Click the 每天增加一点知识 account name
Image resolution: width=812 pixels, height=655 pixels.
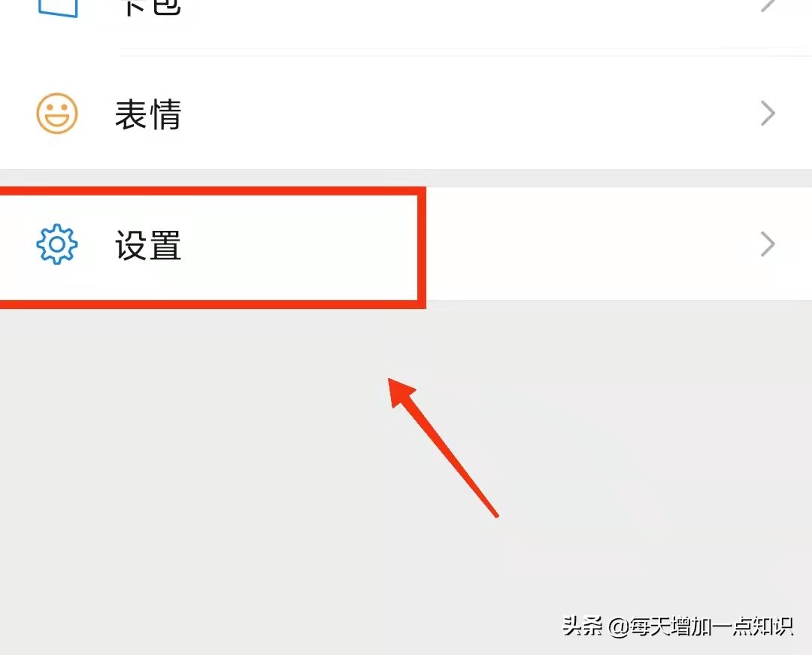(711, 627)
